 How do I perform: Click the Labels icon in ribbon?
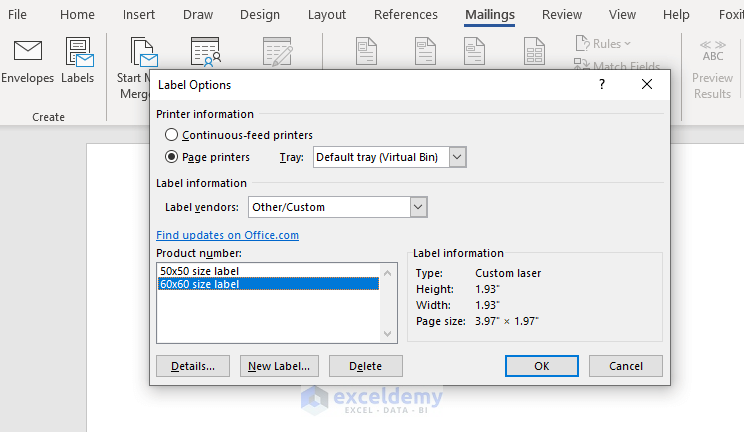[78, 52]
